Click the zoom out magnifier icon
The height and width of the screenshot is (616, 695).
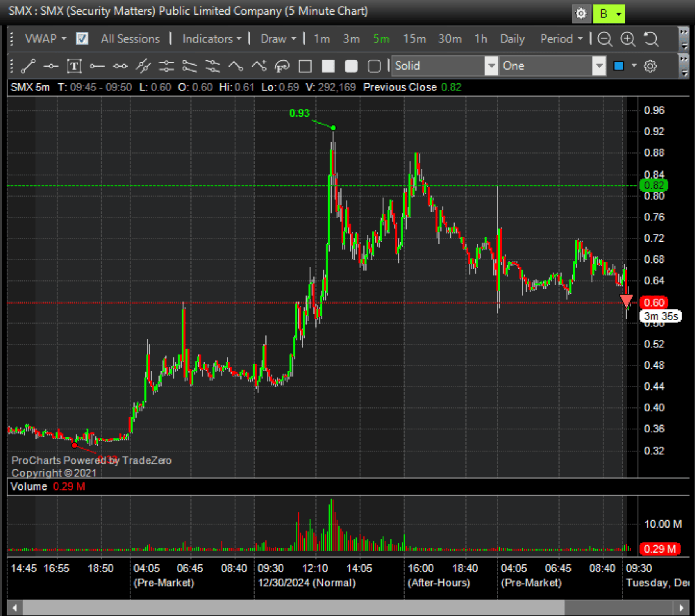coord(605,39)
